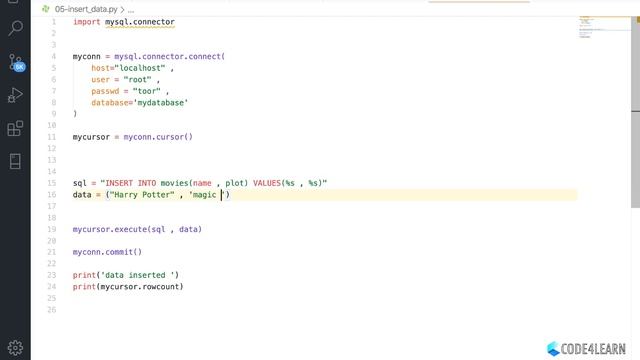The width and height of the screenshot is (640, 360).
Task: Click the 'myconn.commit()' line
Action: click(107, 252)
